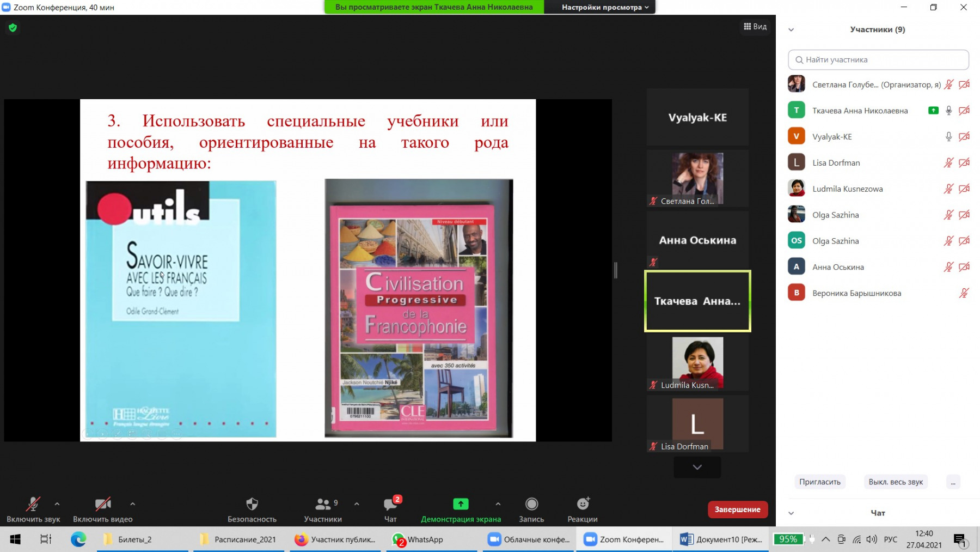The image size is (980, 552).
Task: Open the Chat icon with two notifications
Action: [390, 504]
